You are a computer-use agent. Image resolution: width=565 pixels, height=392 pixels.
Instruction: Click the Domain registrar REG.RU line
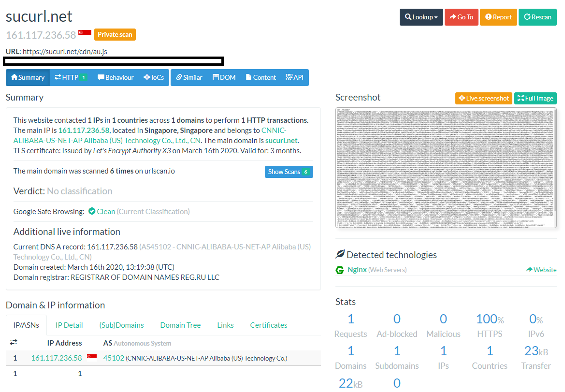pyautogui.click(x=116, y=277)
